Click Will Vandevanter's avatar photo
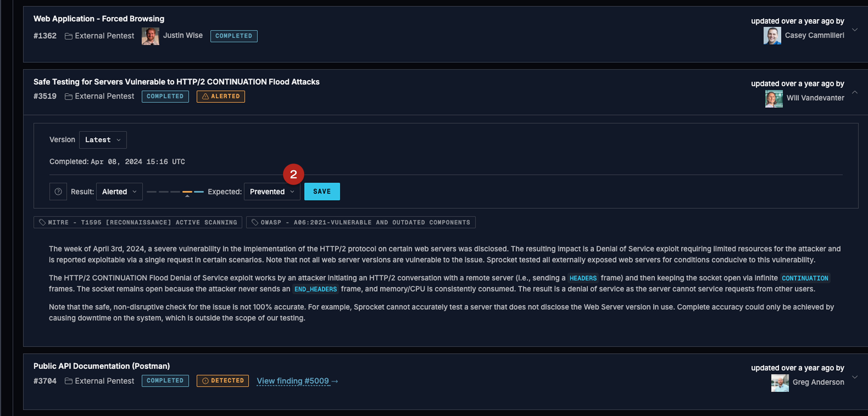This screenshot has height=416, width=868. (x=774, y=99)
